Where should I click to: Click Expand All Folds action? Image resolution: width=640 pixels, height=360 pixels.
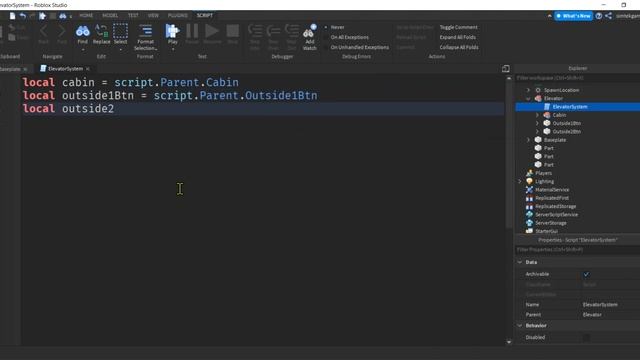(x=458, y=37)
